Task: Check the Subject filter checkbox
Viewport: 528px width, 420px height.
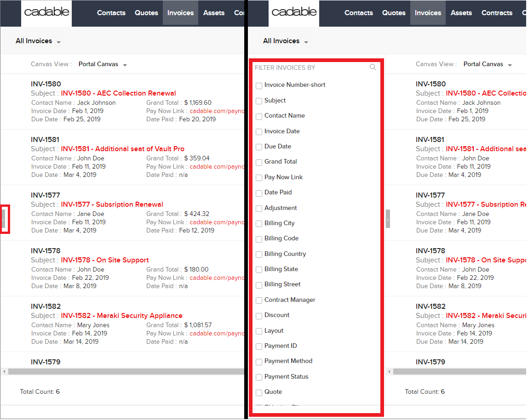Action: 259,101
